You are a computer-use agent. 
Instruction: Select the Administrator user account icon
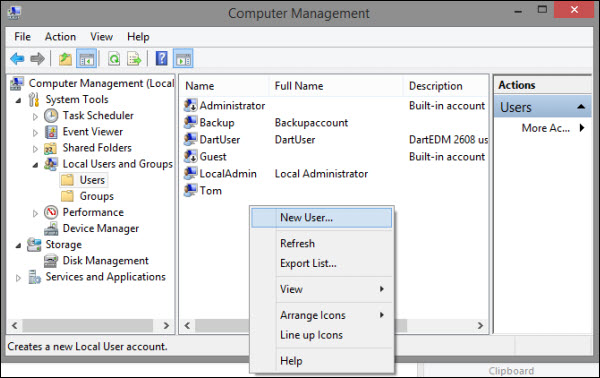(190, 106)
